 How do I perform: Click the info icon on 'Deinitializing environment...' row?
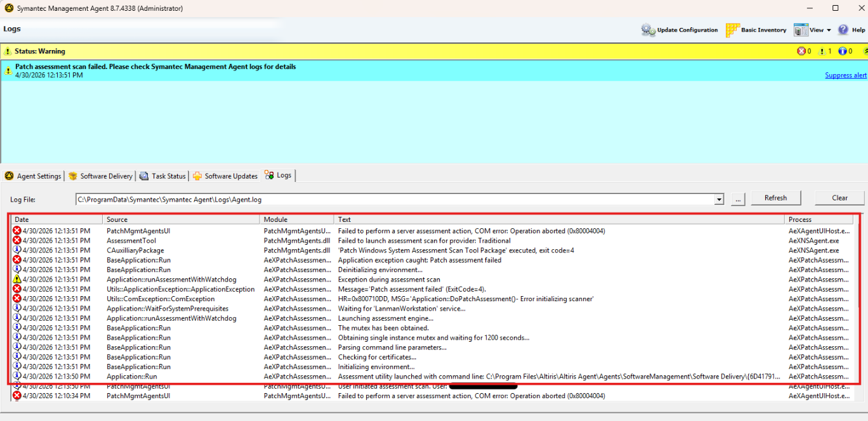coord(17,270)
